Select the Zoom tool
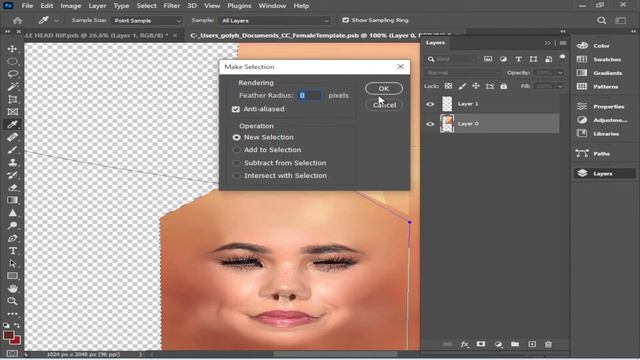 click(12, 301)
